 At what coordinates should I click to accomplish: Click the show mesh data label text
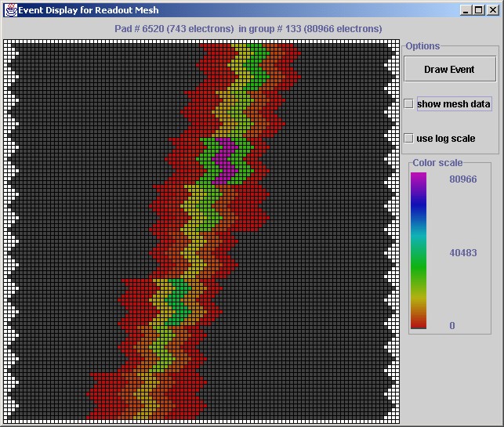click(454, 103)
